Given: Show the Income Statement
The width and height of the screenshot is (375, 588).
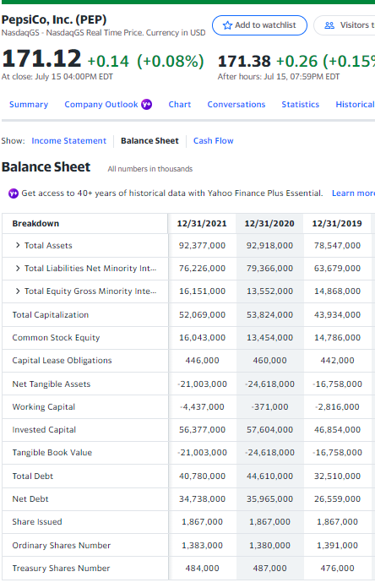Looking at the screenshot, I should coord(69,141).
